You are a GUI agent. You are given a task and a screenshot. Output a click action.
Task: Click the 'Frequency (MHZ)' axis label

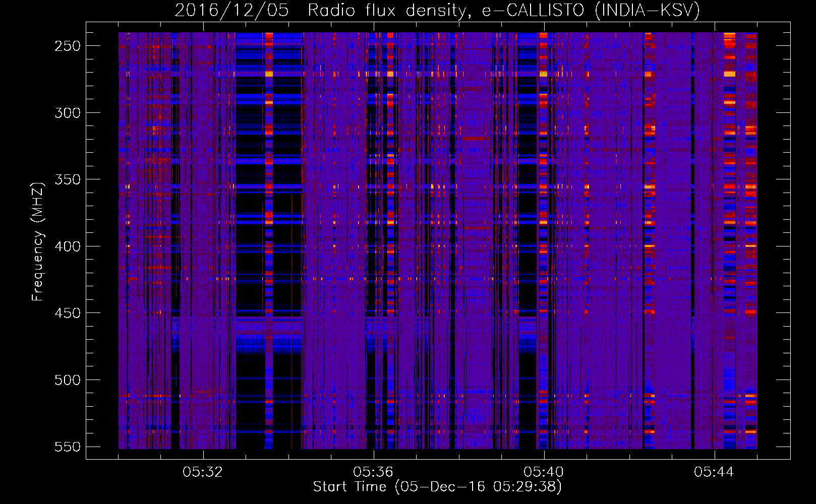click(x=38, y=241)
